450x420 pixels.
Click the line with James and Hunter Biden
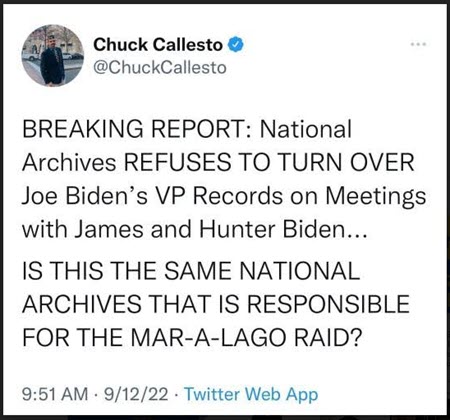click(x=195, y=229)
